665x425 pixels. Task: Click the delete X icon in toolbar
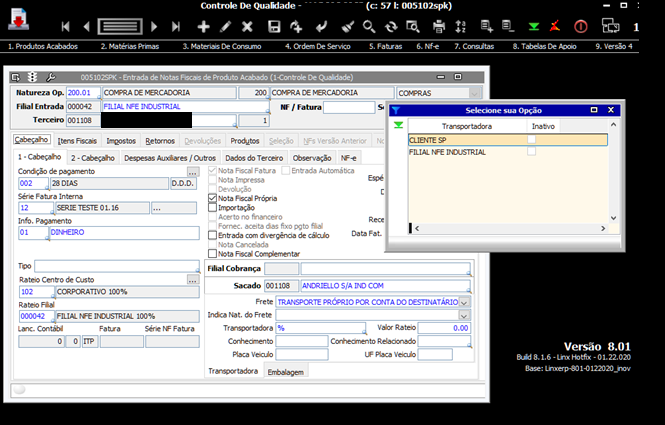point(247,26)
